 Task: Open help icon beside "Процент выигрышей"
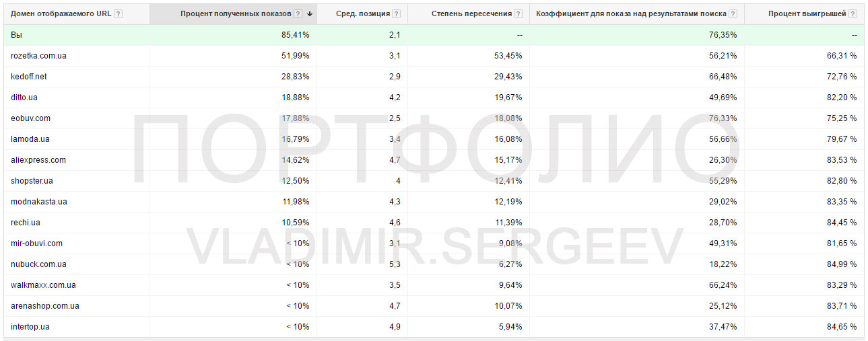coord(853,14)
